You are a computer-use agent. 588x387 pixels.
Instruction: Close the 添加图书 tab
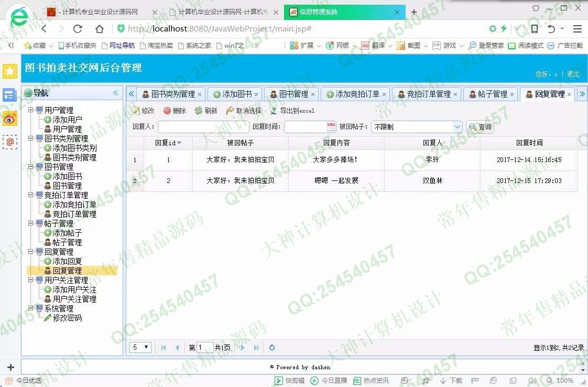[x=256, y=94]
